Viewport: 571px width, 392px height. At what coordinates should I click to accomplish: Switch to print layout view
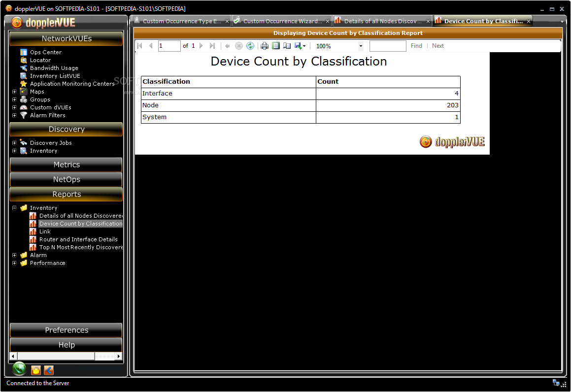[276, 46]
